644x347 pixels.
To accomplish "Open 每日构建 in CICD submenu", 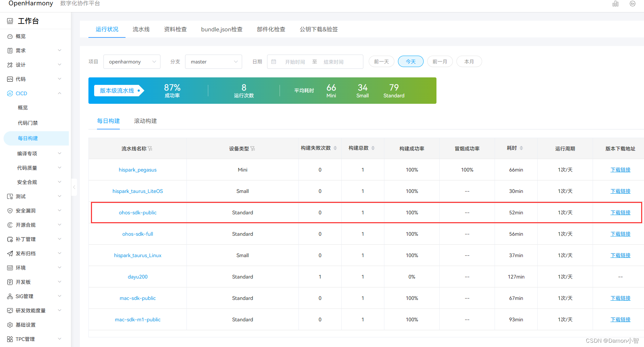I will tap(36, 138).
